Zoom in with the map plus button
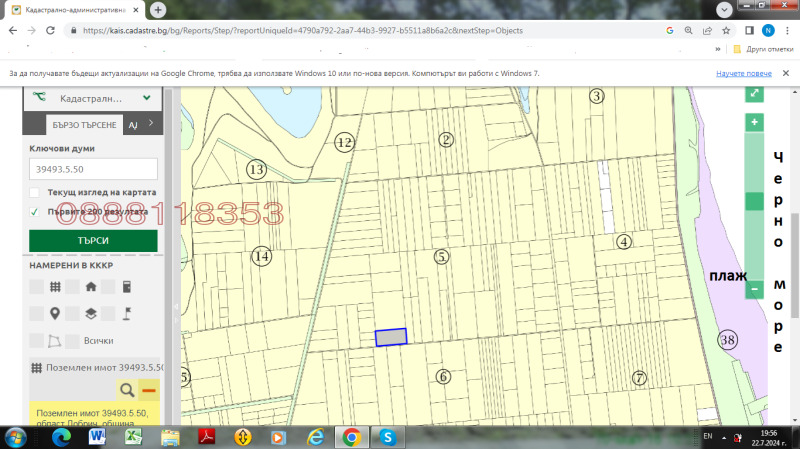Image resolution: width=800 pixels, height=449 pixels. coord(755,122)
